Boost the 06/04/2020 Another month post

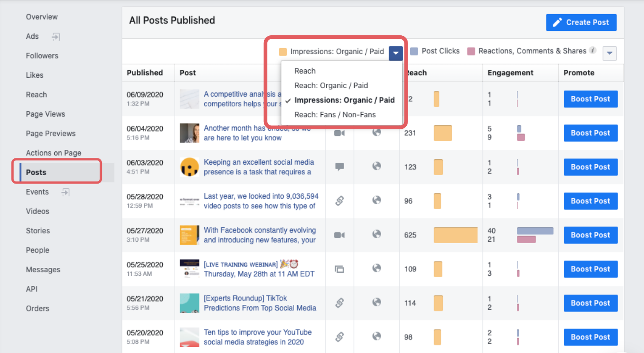[591, 133]
